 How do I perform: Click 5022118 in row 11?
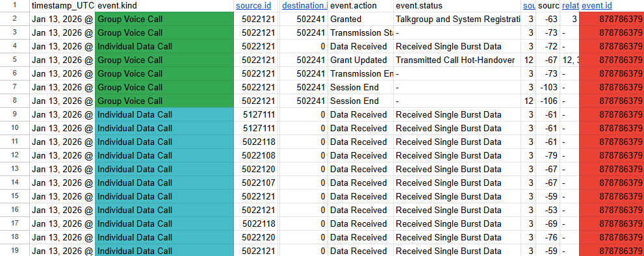257,142
